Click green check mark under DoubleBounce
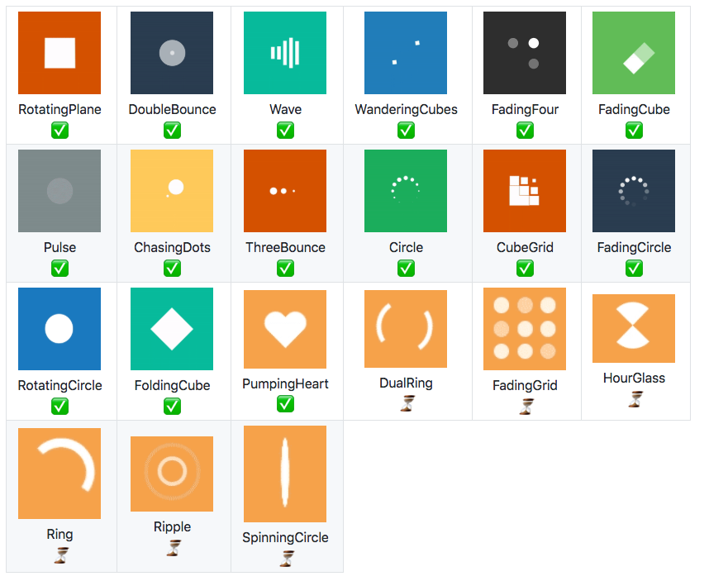This screenshot has width=728, height=581. pos(172,130)
